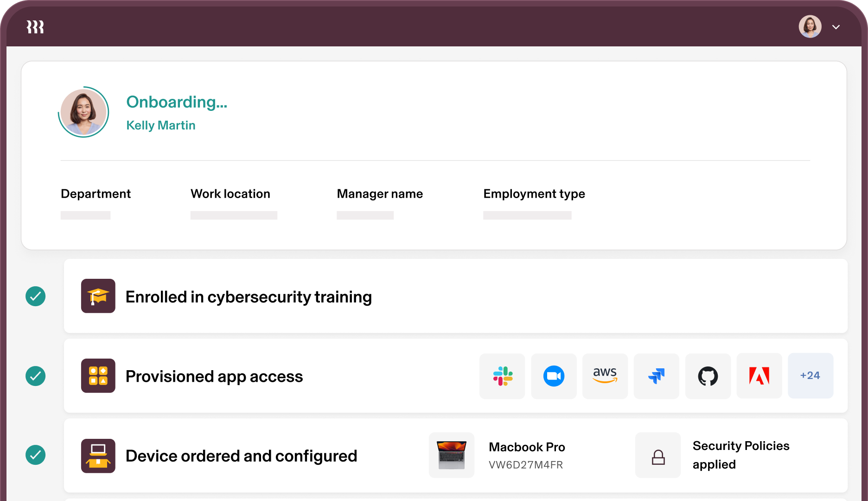Open the Zoom app icon

point(554,376)
